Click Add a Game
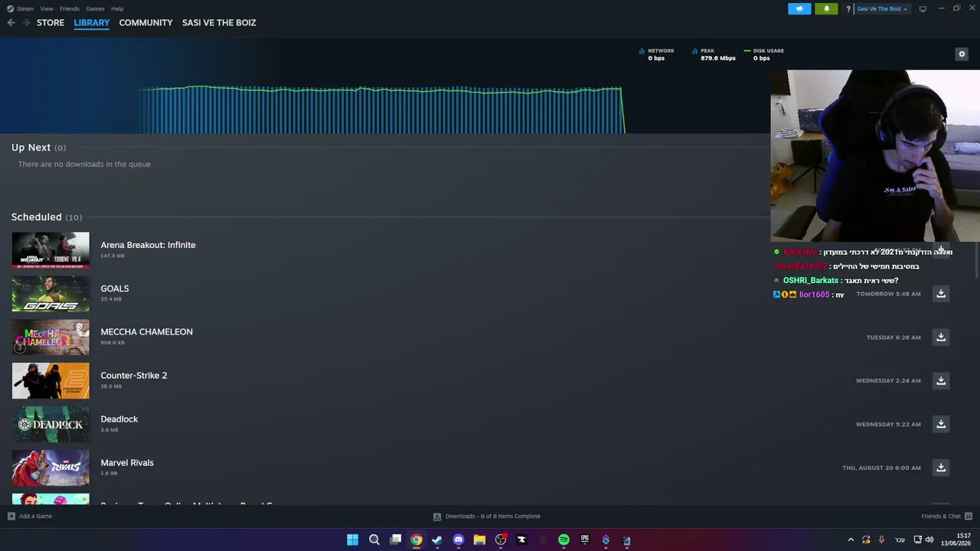Image resolution: width=980 pixels, height=551 pixels. (30, 517)
